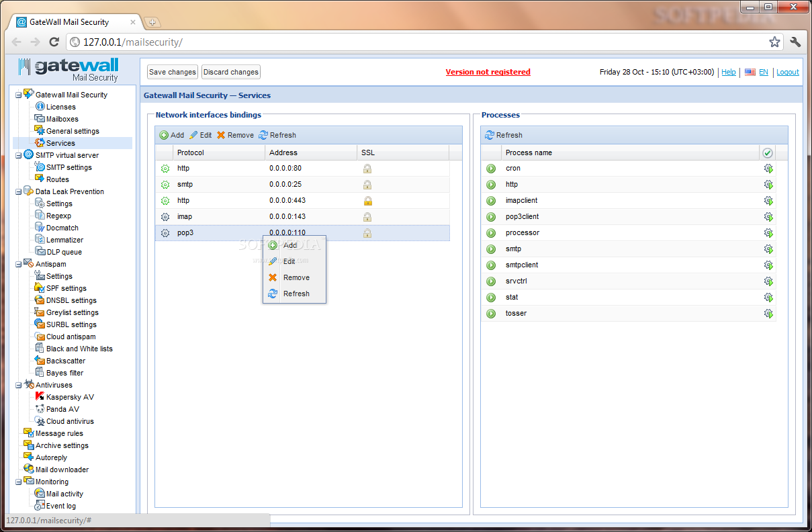Click the browser wrench settings icon
Viewport: 812px width, 532px height.
point(795,42)
